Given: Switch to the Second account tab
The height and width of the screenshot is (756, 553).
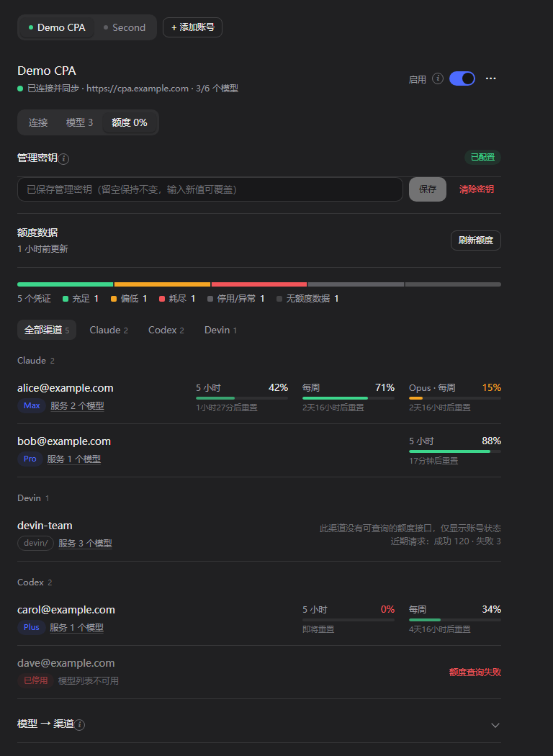Looking at the screenshot, I should (x=125, y=27).
